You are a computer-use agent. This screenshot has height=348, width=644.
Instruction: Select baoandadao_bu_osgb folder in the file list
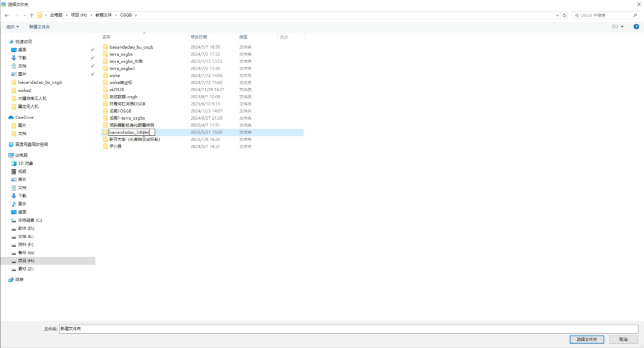(x=131, y=47)
